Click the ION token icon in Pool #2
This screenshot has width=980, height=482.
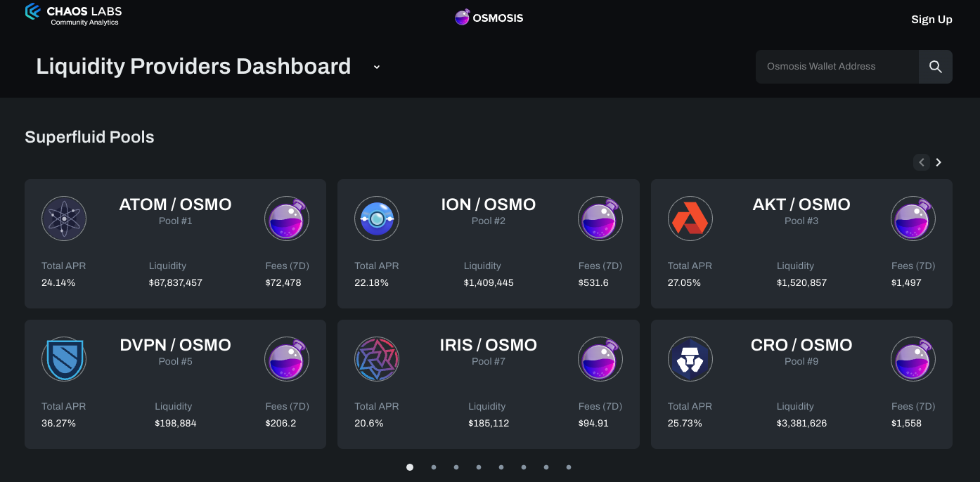point(377,219)
